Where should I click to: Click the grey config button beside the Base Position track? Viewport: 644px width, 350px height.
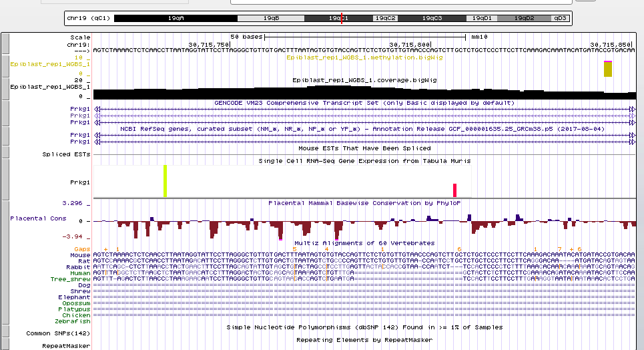[x=5, y=43]
